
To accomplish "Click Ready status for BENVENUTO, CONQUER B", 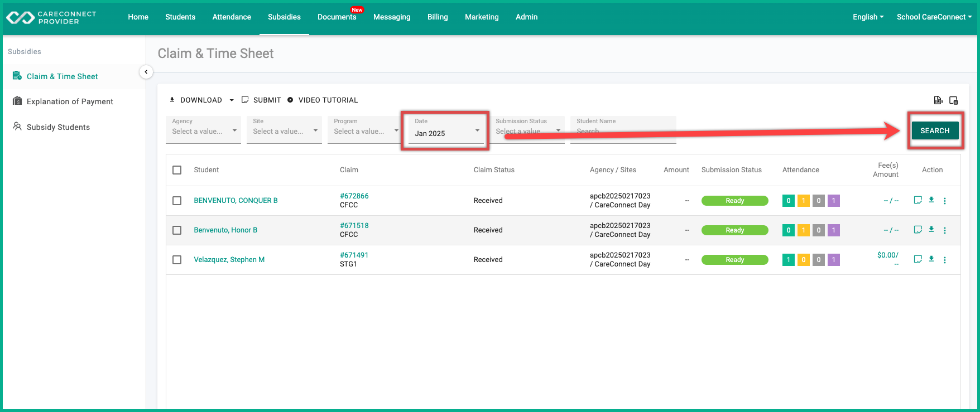I will tap(734, 201).
